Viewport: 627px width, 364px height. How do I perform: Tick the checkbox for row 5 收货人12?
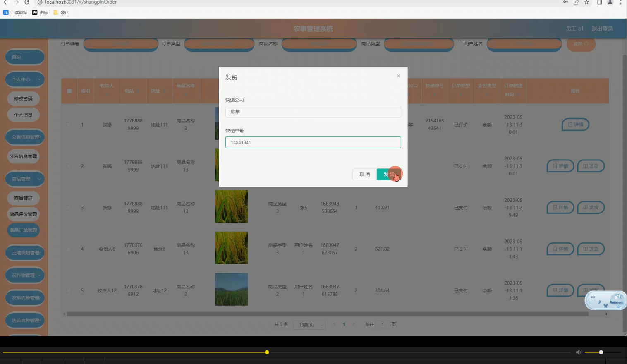(69, 290)
